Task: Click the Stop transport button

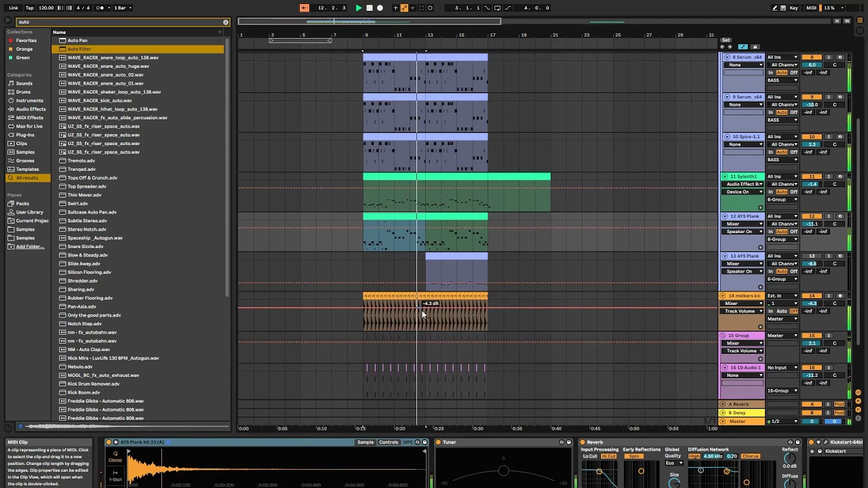Action: click(x=370, y=8)
